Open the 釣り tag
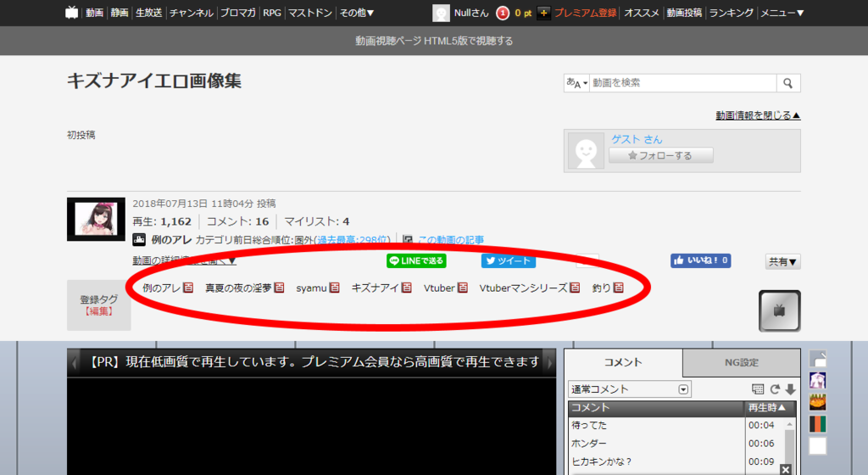 click(601, 288)
